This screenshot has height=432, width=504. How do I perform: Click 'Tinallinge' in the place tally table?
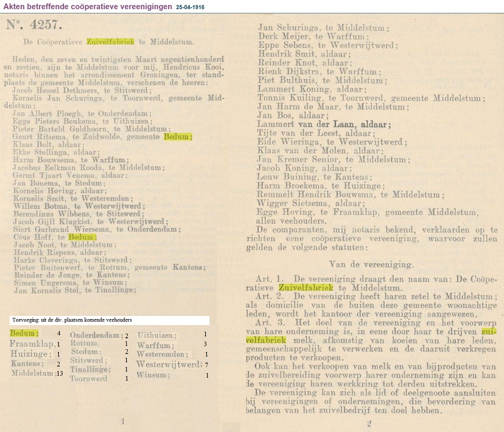tap(91, 369)
